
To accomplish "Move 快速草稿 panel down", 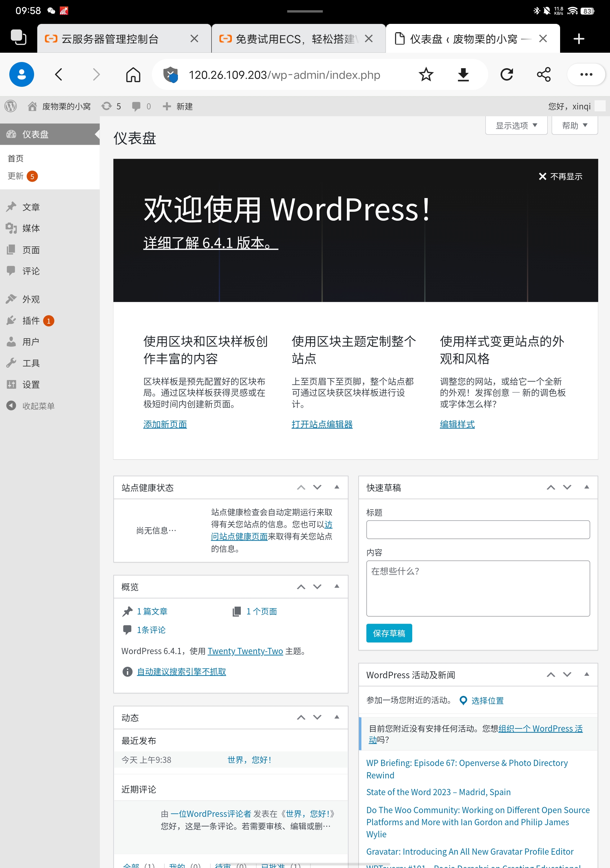I will [567, 487].
